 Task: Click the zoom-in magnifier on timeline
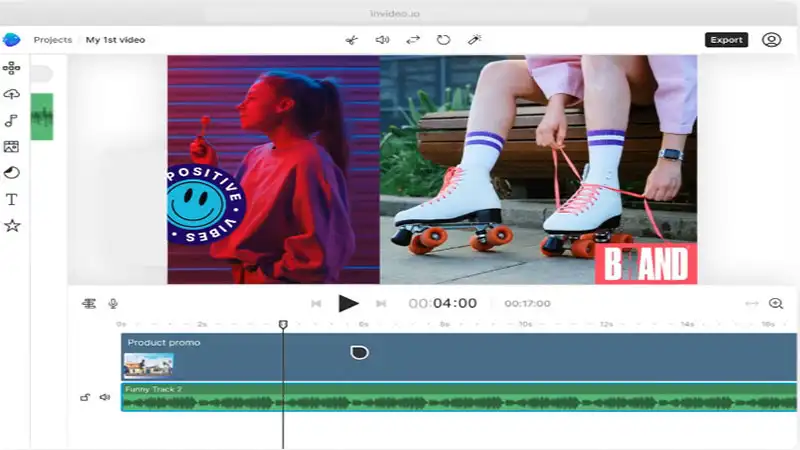click(775, 303)
